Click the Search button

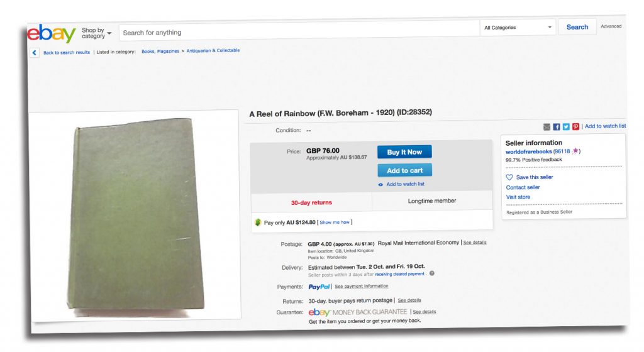(x=577, y=27)
